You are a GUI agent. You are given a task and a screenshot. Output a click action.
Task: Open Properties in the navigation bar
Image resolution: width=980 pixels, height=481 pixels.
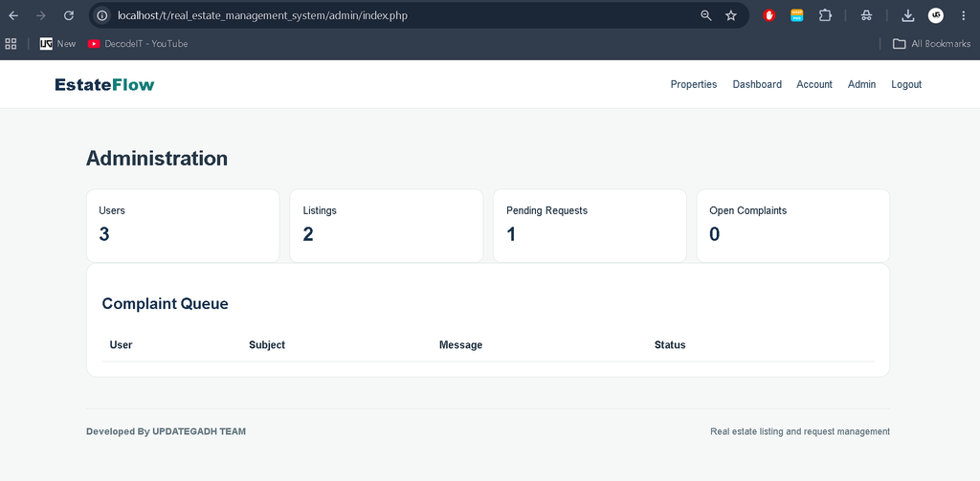tap(694, 84)
